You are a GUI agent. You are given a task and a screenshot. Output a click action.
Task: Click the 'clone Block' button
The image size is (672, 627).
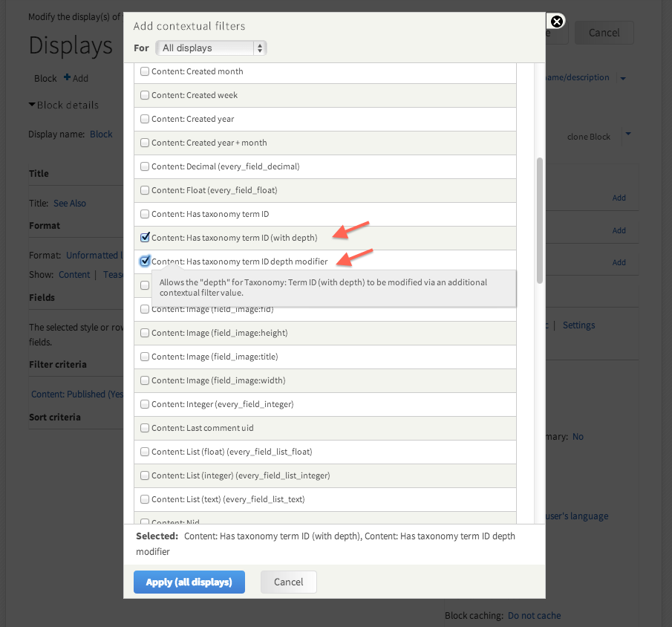(x=588, y=137)
